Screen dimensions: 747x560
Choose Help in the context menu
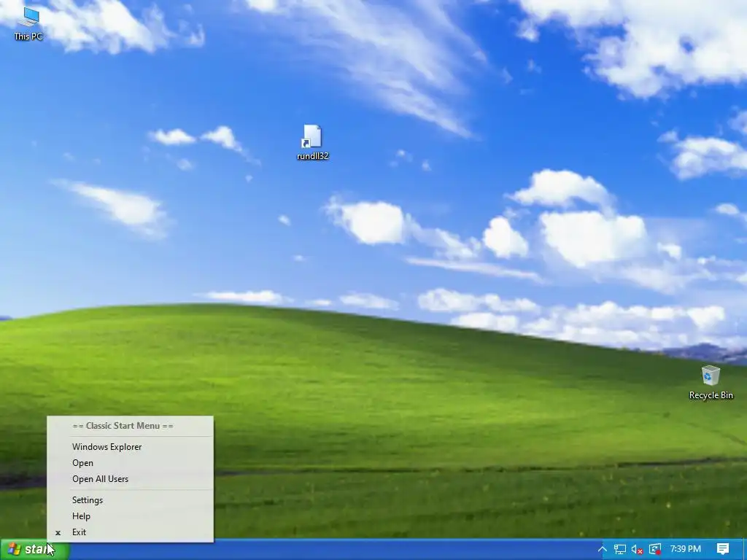130,516
